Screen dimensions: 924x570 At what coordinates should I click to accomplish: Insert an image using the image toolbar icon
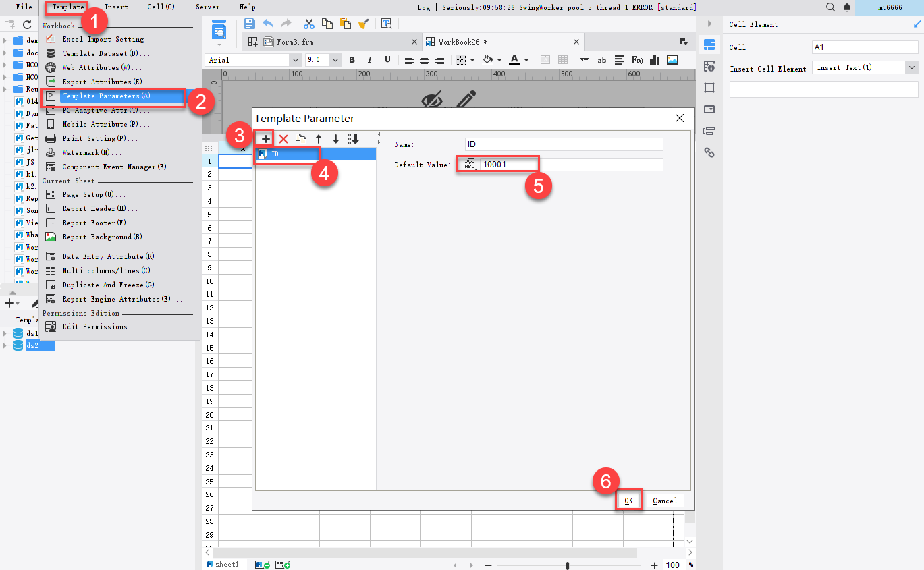pos(672,60)
